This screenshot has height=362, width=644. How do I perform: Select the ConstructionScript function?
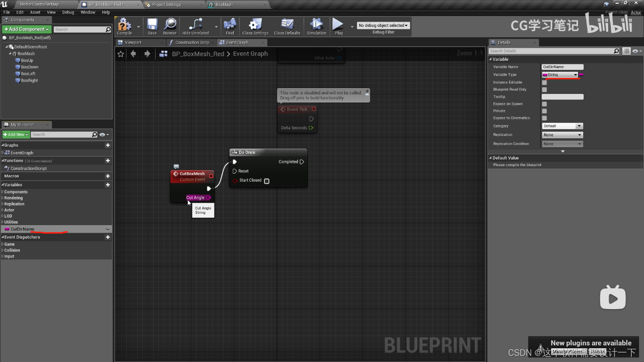pyautogui.click(x=29, y=168)
